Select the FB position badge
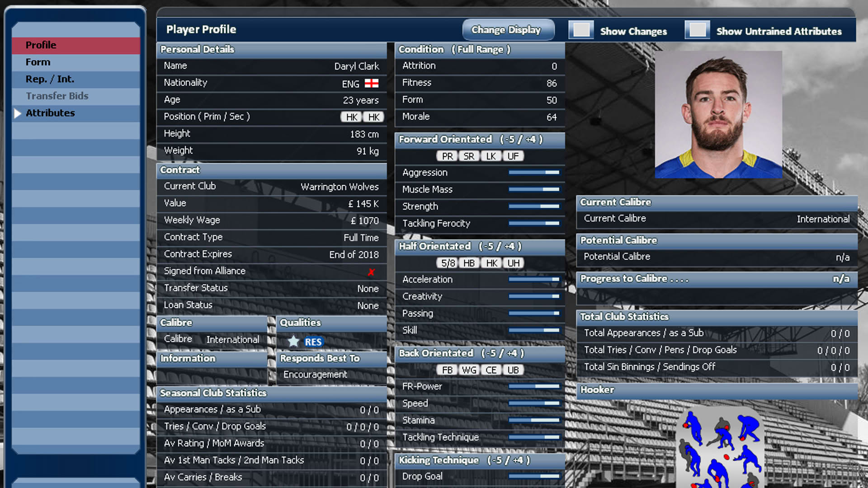 tap(448, 370)
